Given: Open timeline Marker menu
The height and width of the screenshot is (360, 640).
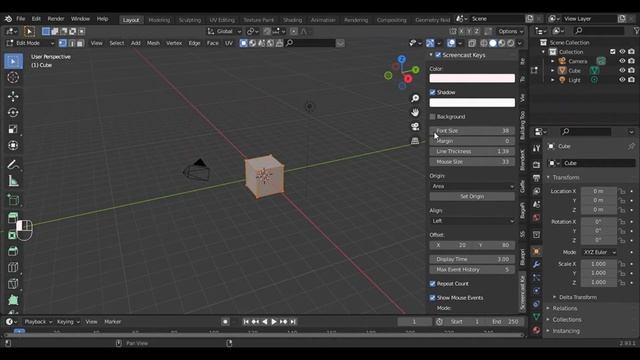Looking at the screenshot, I should click(113, 322).
